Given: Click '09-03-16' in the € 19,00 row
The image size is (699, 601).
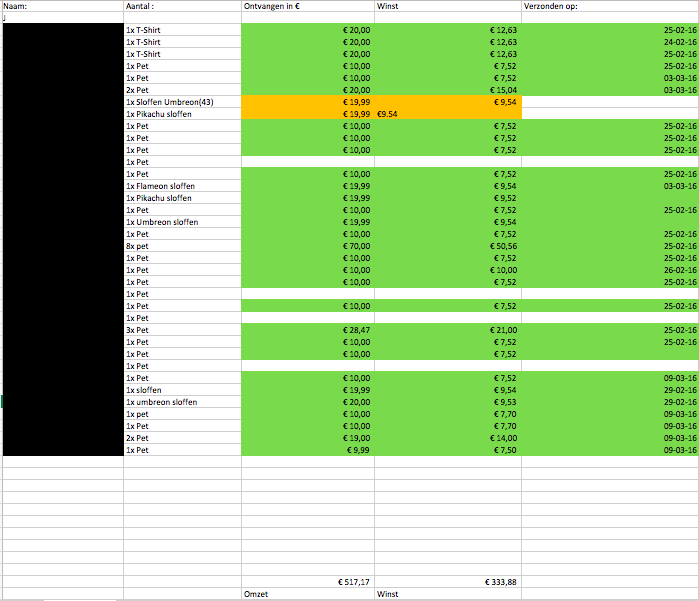Looking at the screenshot, I should click(610, 438).
